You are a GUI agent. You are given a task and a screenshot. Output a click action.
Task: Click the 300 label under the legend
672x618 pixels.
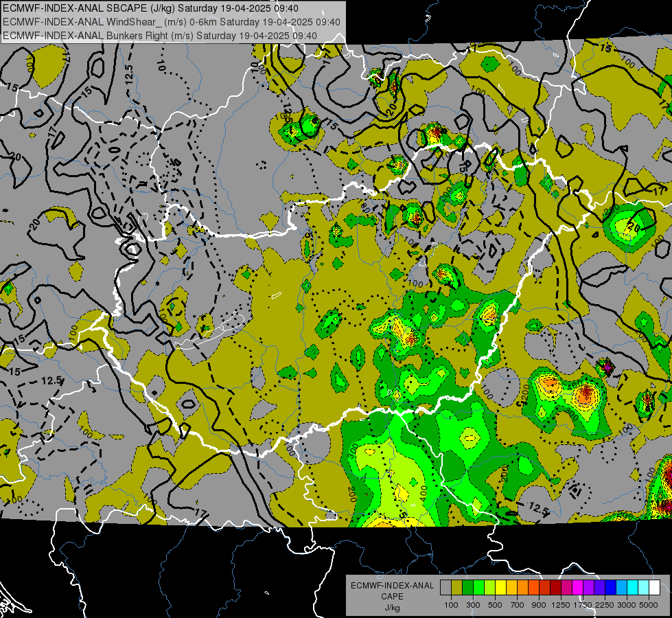(x=473, y=605)
